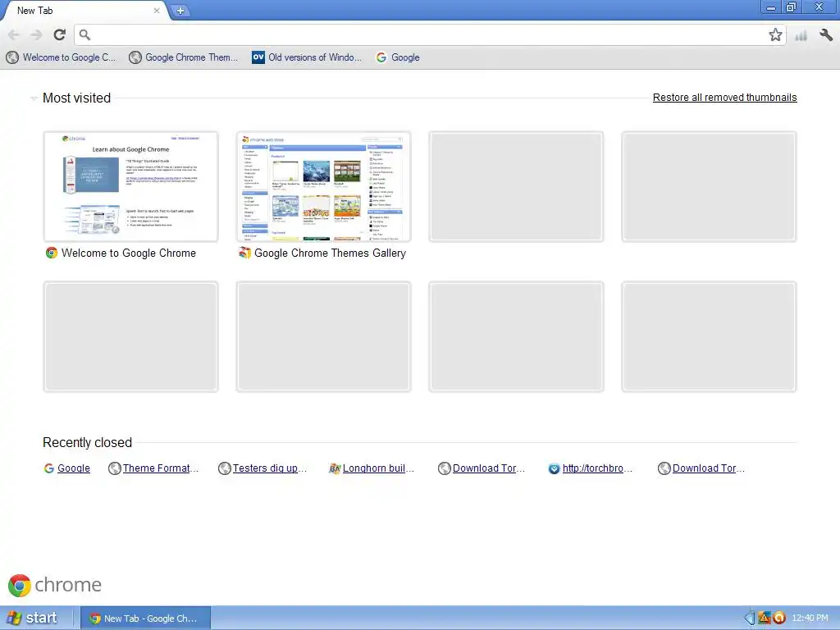Reopen 'Theme Format...' recently closed link
This screenshot has width=840, height=630.
160,468
